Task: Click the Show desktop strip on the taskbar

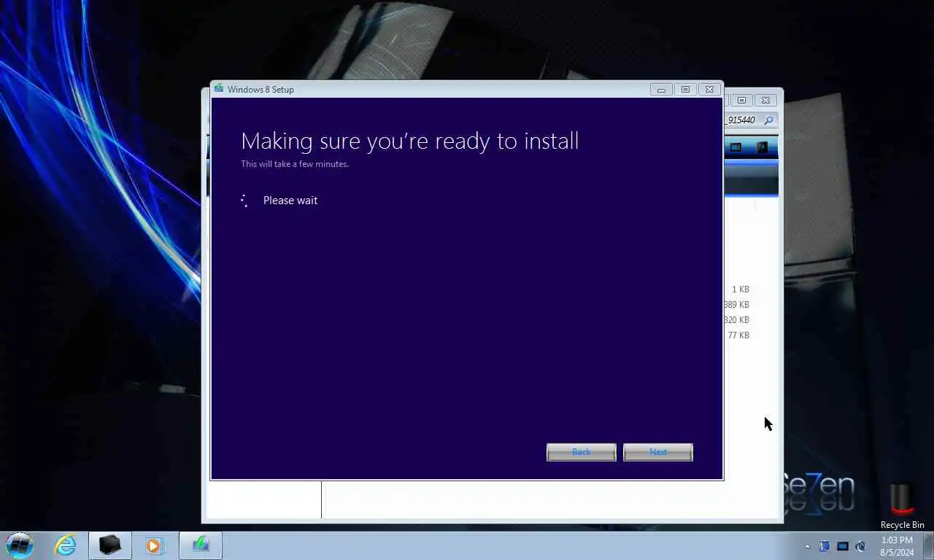Action: [x=929, y=545]
